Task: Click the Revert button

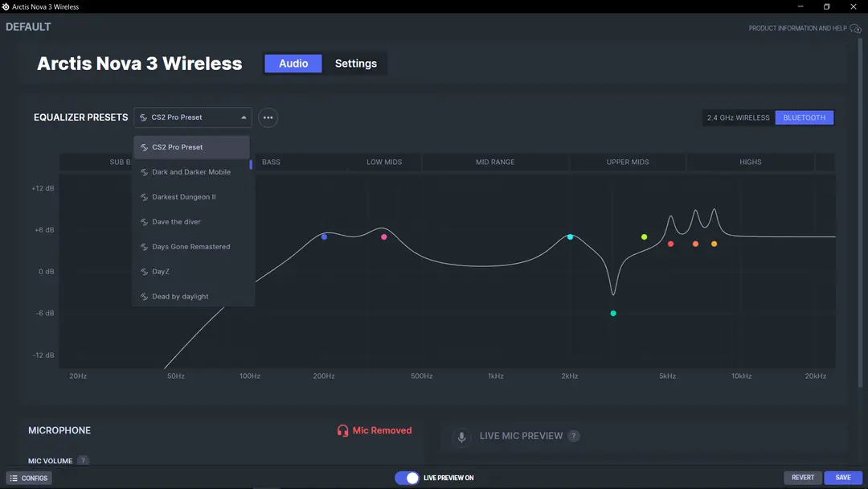Action: point(803,478)
